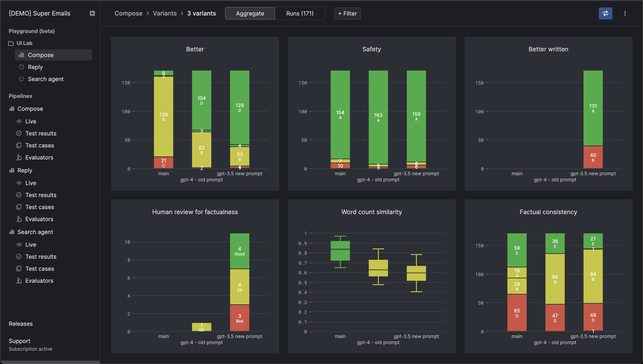
Task: Open Reply in UI Lab playground
Action: [54, 67]
